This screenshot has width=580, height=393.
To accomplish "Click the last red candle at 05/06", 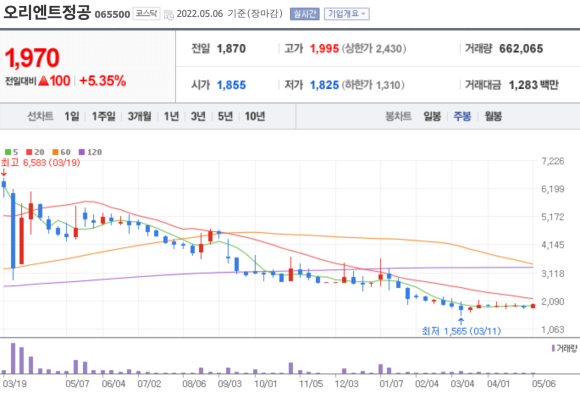I will pos(533,306).
